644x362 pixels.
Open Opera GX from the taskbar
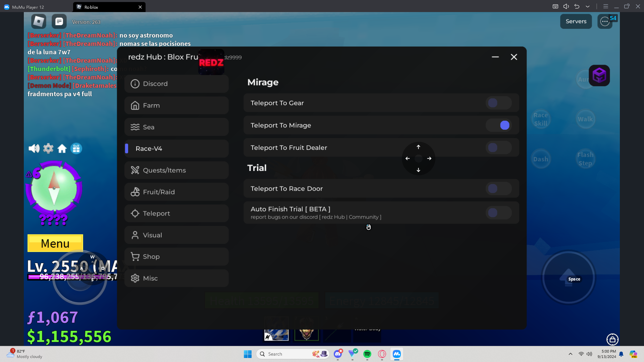coord(382,354)
